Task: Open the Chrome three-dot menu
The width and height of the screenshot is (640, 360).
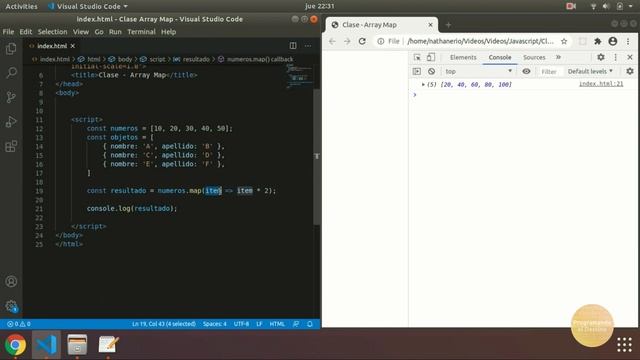Action: click(628, 41)
